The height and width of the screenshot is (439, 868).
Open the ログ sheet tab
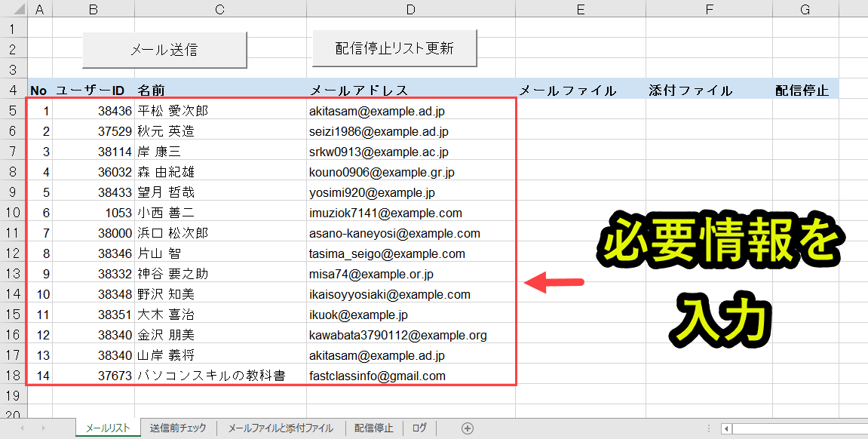(419, 428)
